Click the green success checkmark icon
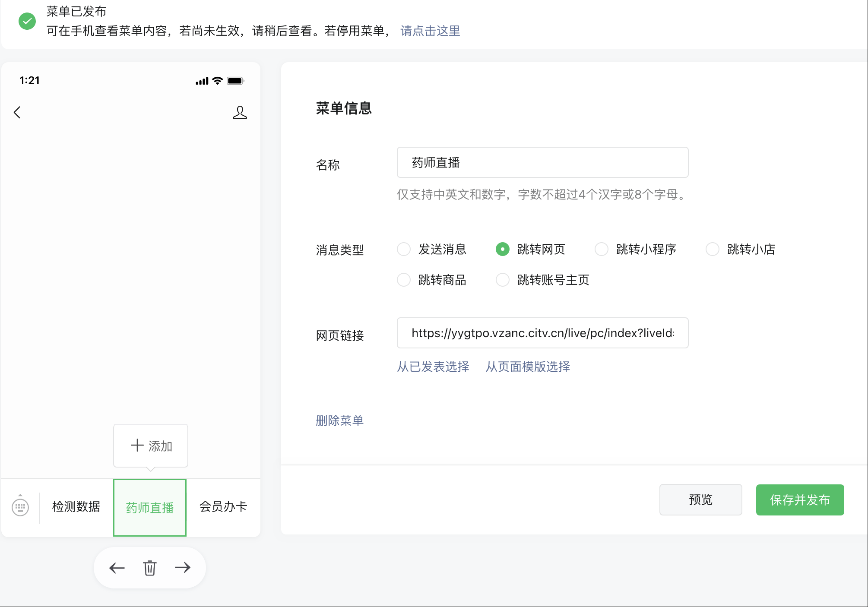 [27, 21]
